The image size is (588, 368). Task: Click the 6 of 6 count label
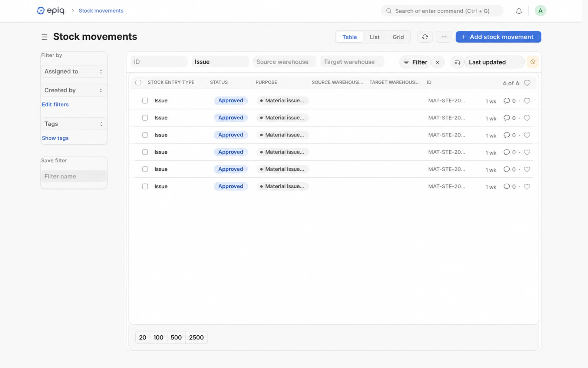tap(511, 83)
